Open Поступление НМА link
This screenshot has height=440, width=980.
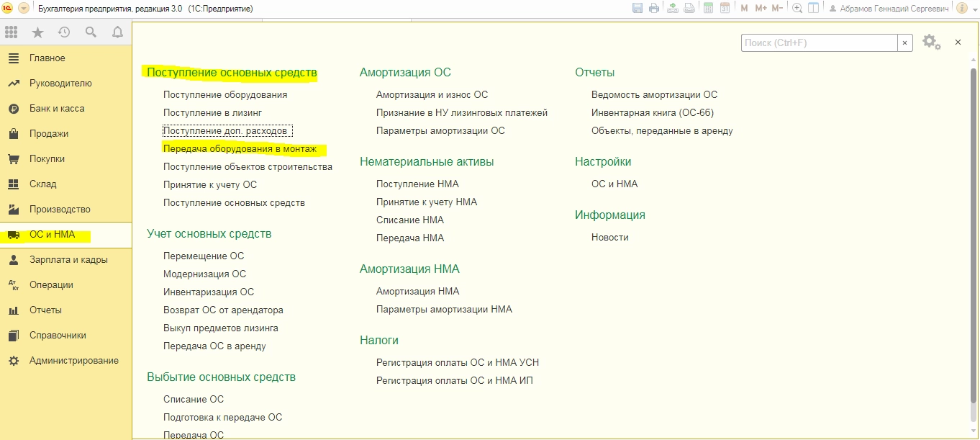(x=417, y=184)
